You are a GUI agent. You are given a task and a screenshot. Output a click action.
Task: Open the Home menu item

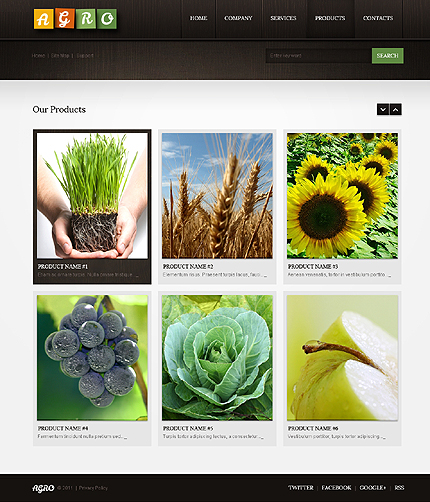199,18
